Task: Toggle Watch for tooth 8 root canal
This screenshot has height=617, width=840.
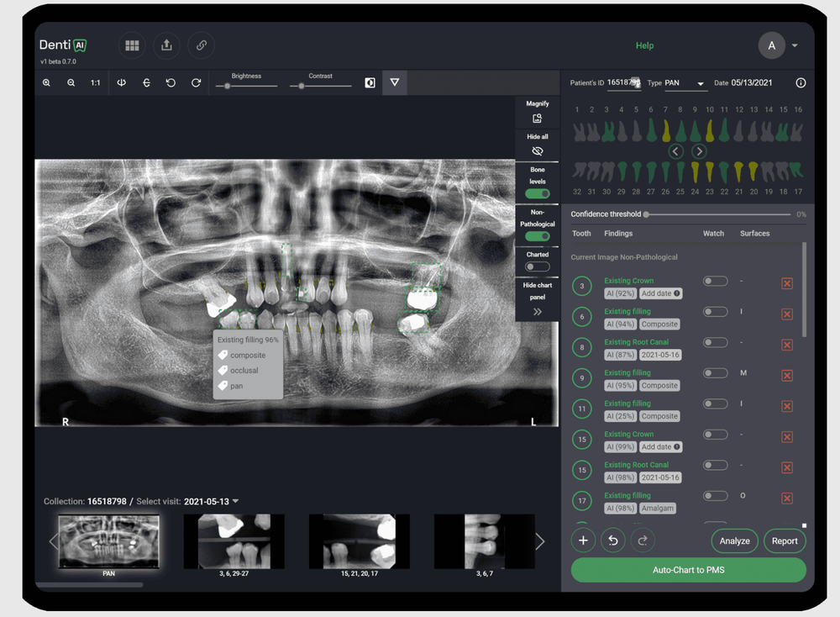Action: (715, 342)
